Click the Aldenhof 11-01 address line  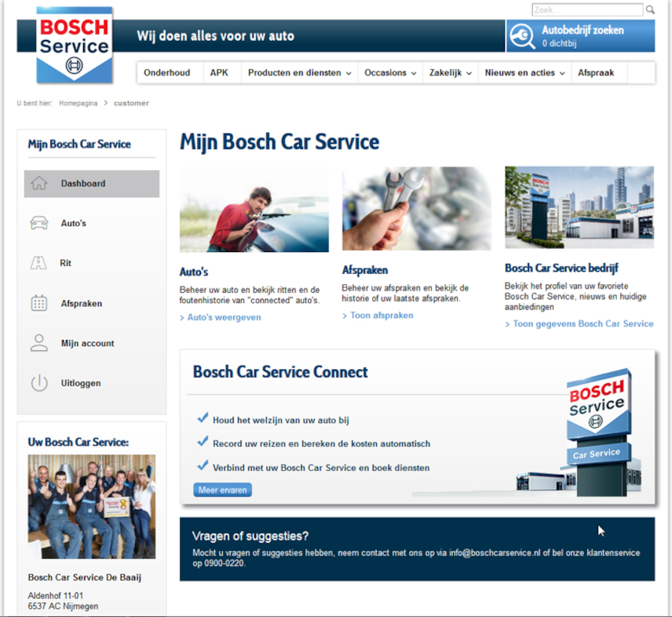point(55,596)
